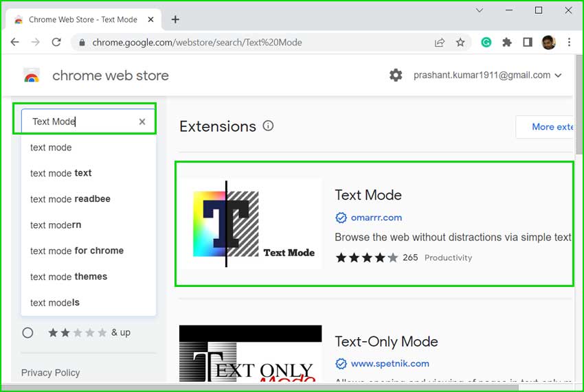Click the Text Mode star rating
Screen dimensions: 584x392
pyautogui.click(x=366, y=257)
